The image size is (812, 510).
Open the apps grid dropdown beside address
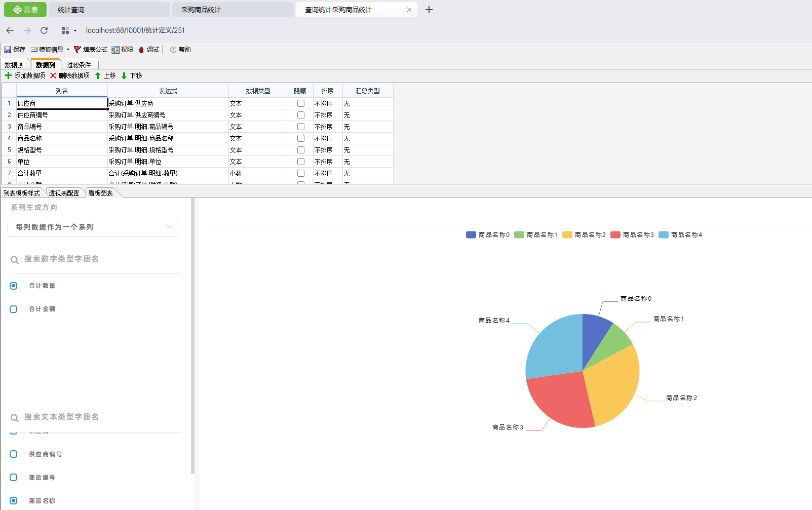[69, 30]
